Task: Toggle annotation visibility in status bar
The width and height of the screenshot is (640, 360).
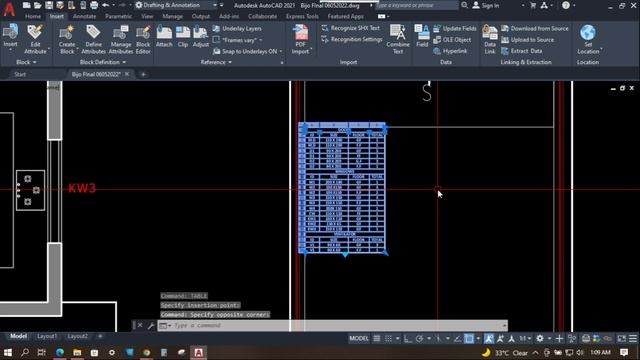Action: (x=489, y=338)
